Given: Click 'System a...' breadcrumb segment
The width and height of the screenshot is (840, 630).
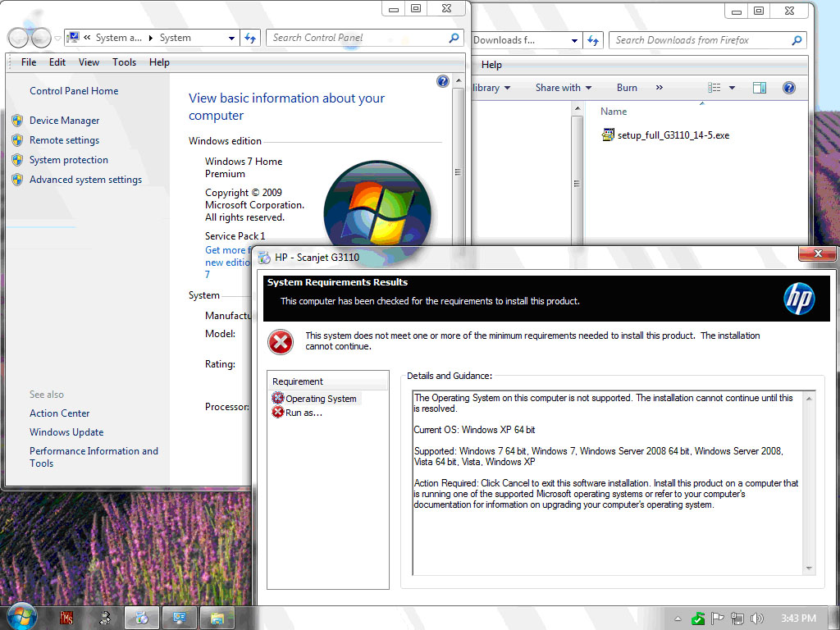Looking at the screenshot, I should tap(118, 38).
